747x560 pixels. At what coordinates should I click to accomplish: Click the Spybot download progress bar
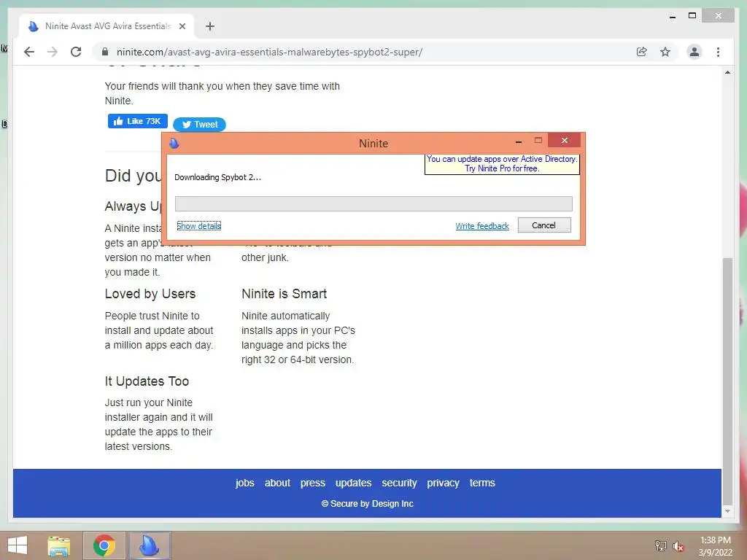point(373,204)
